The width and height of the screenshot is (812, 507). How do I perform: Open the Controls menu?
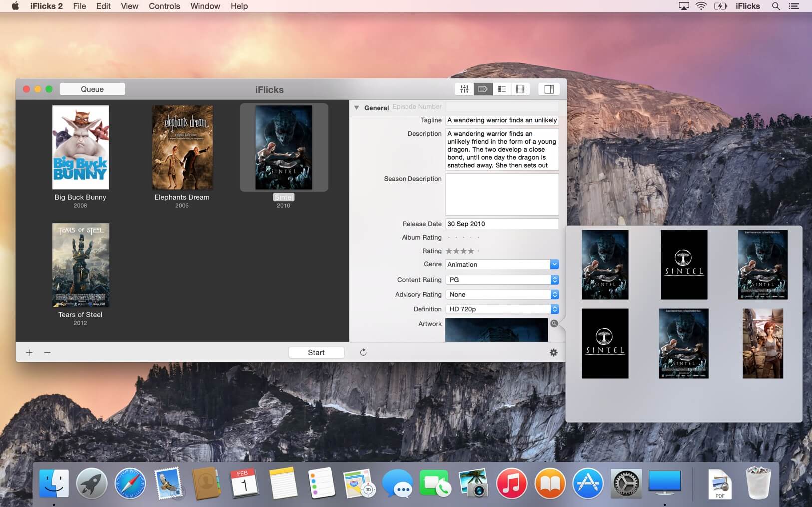(164, 6)
